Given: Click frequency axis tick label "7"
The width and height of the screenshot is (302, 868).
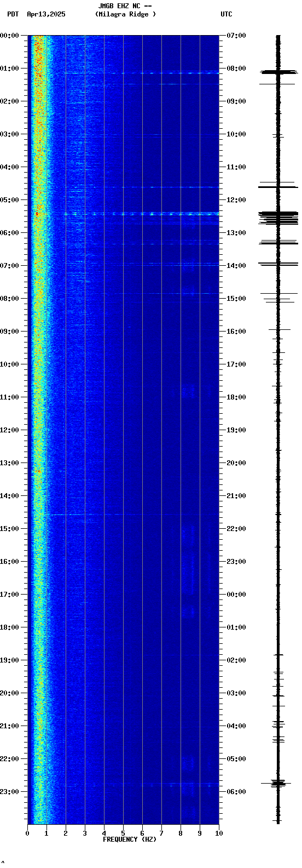Looking at the screenshot, I should point(161,833).
